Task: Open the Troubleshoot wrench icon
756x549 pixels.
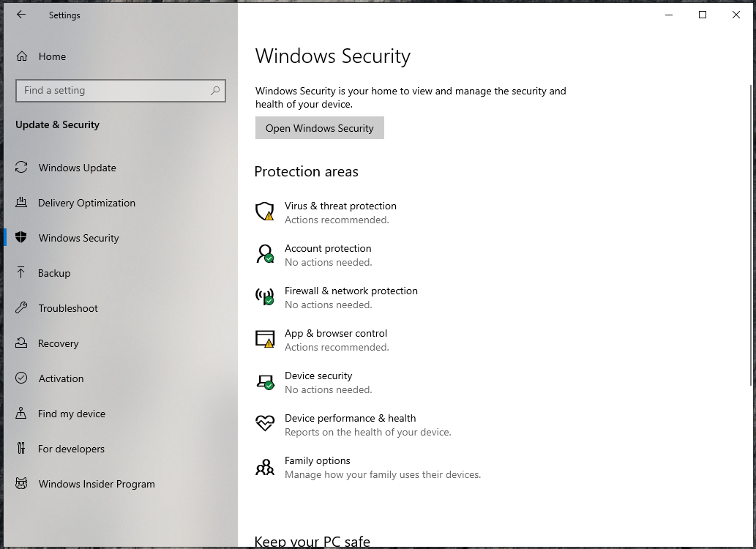Action: coord(21,308)
